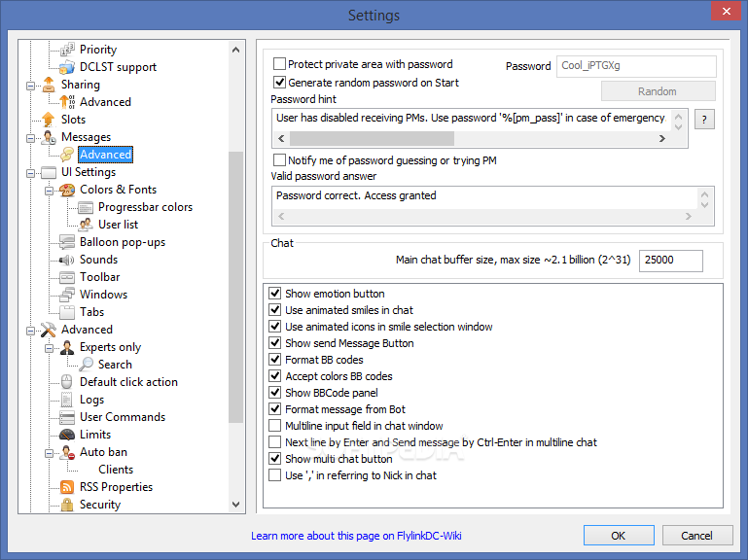Toggle Accept colors BB codes checkbox
The height and width of the screenshot is (560, 748).
[x=274, y=376]
